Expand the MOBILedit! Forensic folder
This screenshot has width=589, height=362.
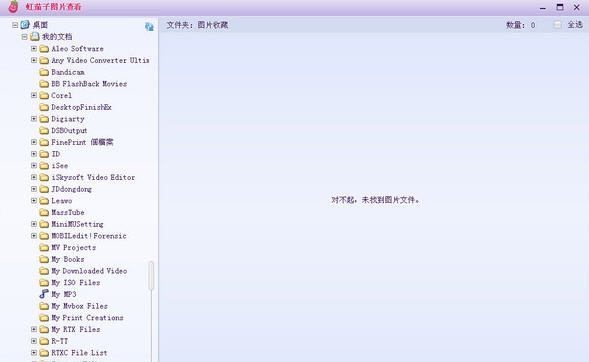point(34,236)
